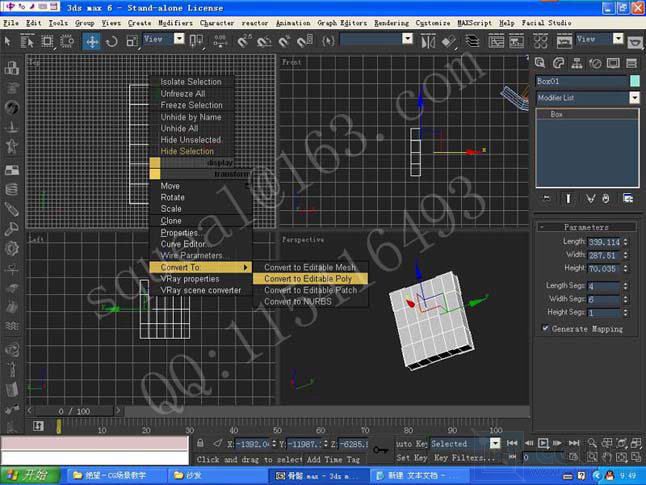Open the named selection sets dropdown
Image resolution: width=646 pixels, height=485 pixels.
pyautogui.click(x=407, y=39)
